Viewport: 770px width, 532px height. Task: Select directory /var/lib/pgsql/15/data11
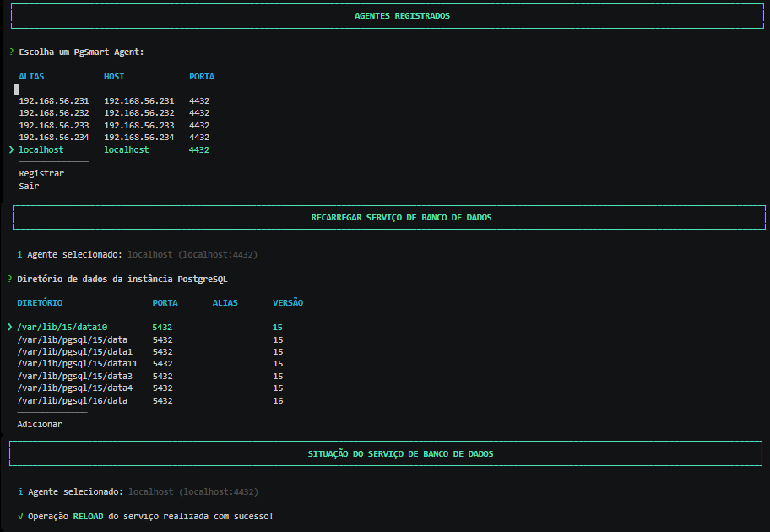click(x=77, y=364)
